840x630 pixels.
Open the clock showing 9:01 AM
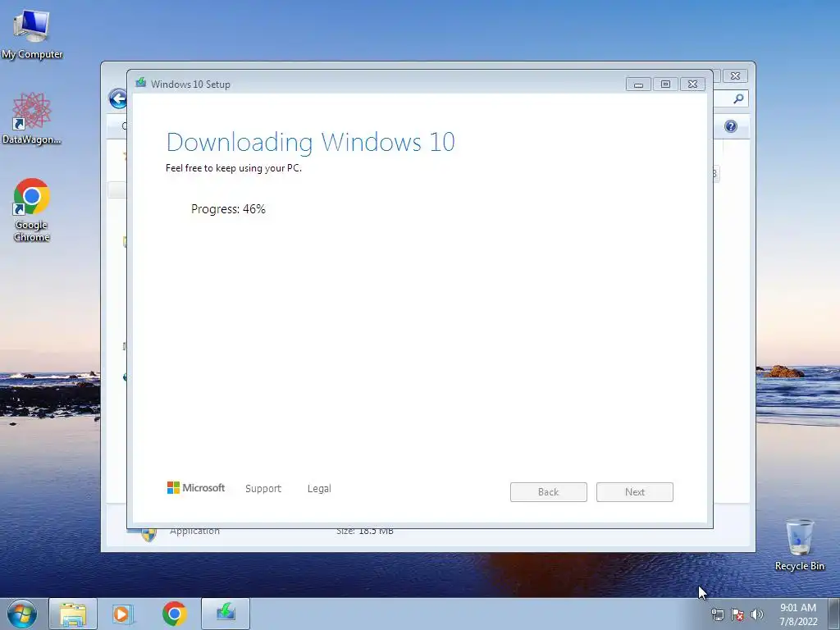798,614
